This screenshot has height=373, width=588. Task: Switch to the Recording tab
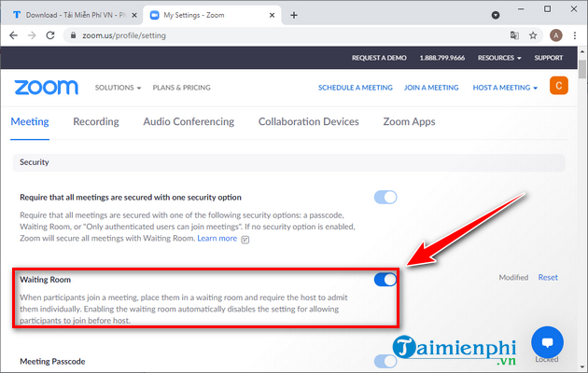coord(95,121)
